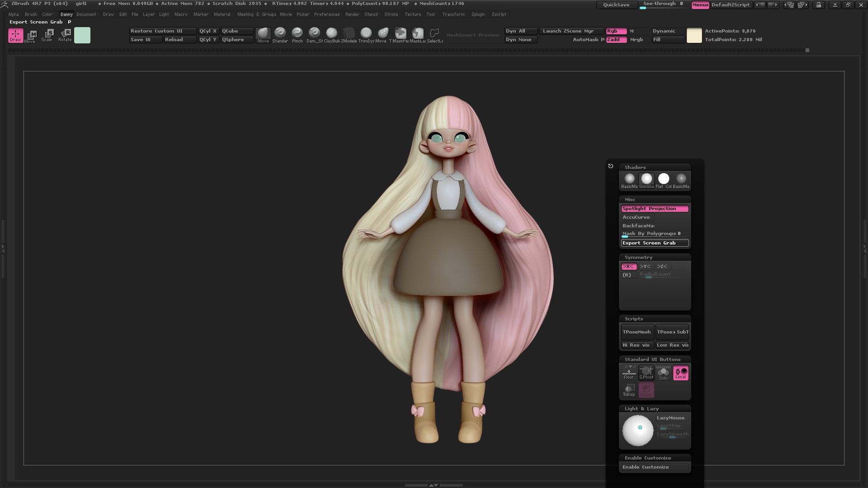The width and height of the screenshot is (868, 488).
Task: Toggle Zadd sculpt mode
Action: pos(616,40)
